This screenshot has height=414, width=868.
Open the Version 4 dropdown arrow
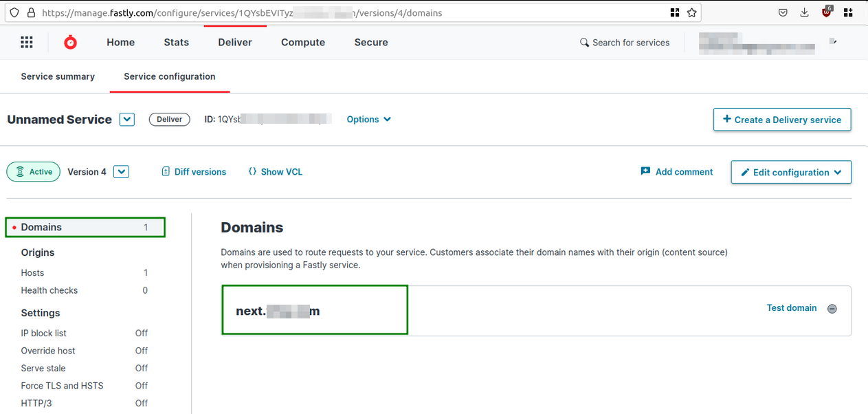coord(121,172)
